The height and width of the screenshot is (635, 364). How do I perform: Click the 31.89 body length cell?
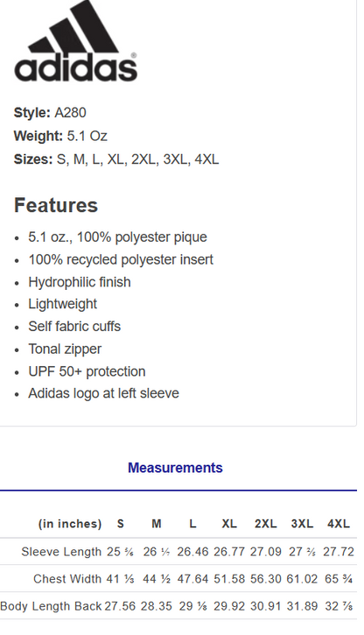point(302,606)
